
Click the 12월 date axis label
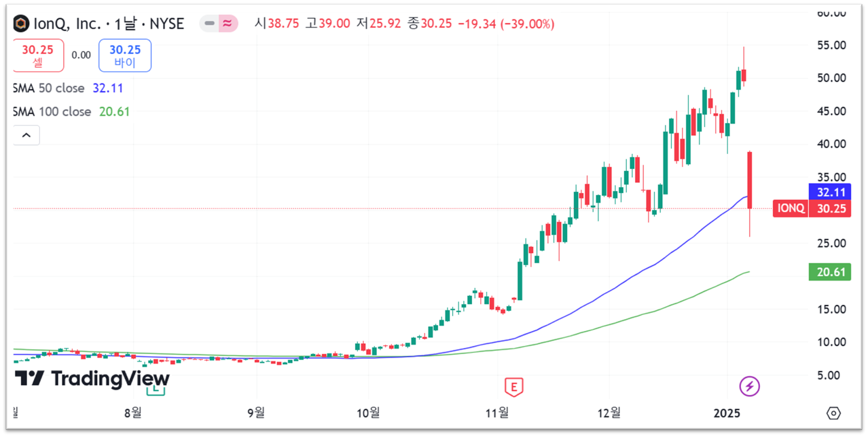coord(609,413)
